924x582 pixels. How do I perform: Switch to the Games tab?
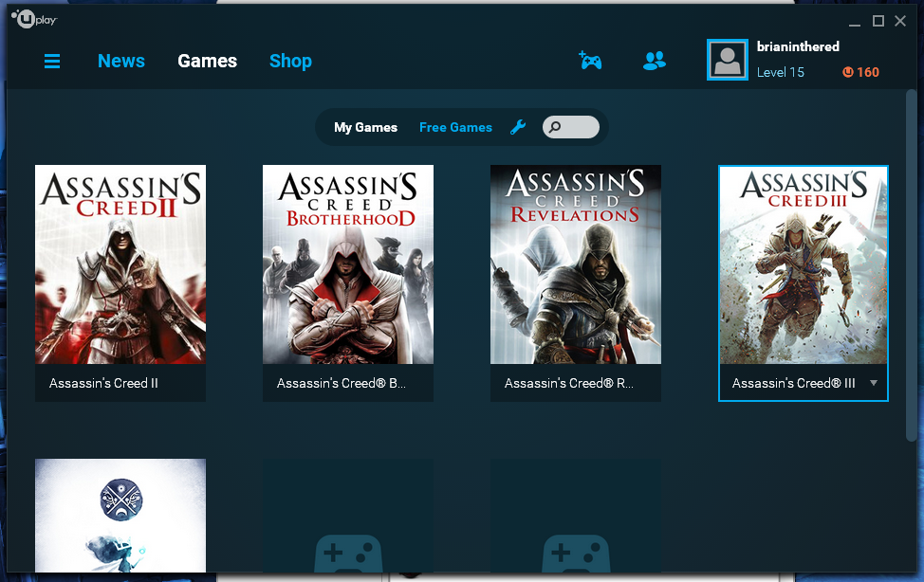tap(207, 61)
